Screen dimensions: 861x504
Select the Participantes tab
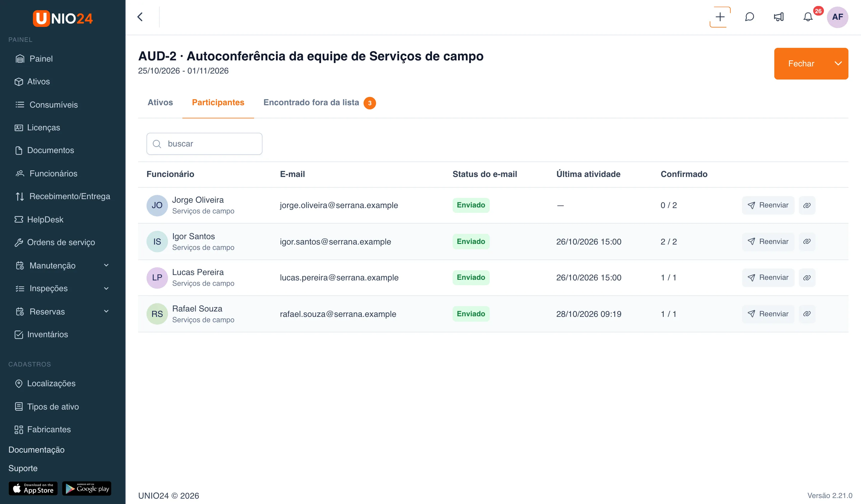(218, 103)
